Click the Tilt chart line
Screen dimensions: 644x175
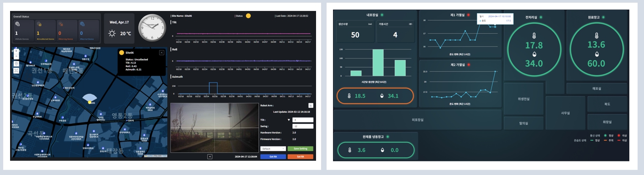tap(244, 34)
